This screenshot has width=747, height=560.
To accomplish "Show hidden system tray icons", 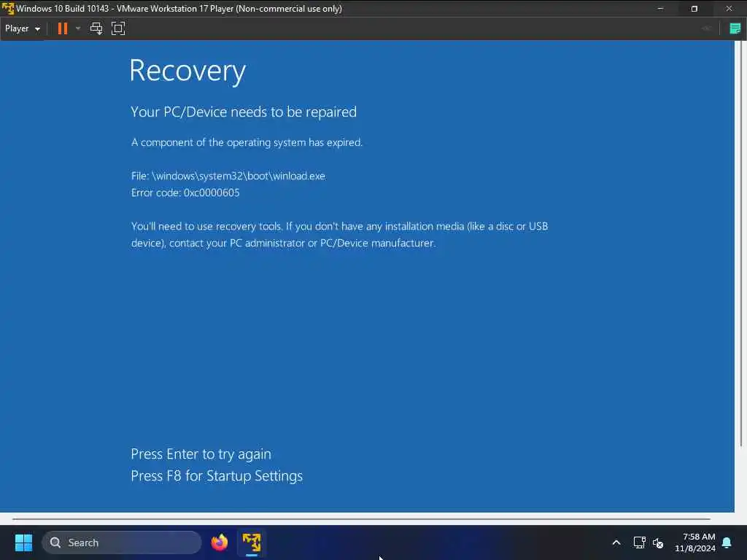I will coord(616,542).
